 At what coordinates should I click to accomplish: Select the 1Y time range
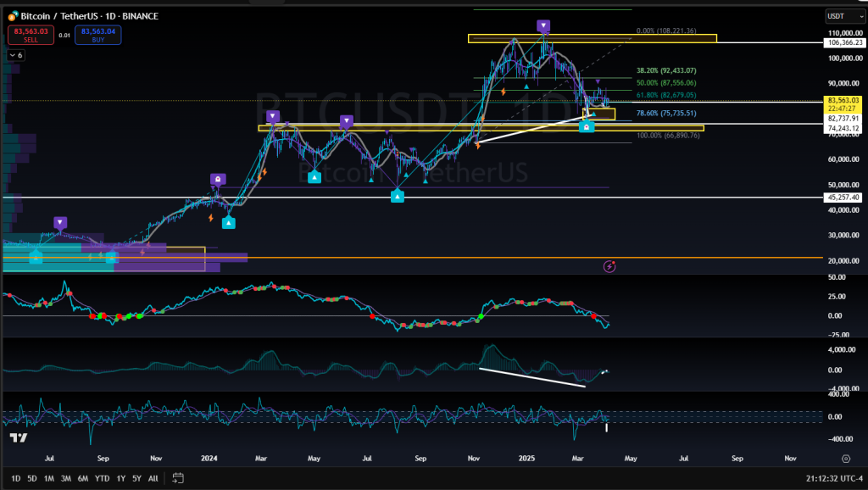click(120, 478)
